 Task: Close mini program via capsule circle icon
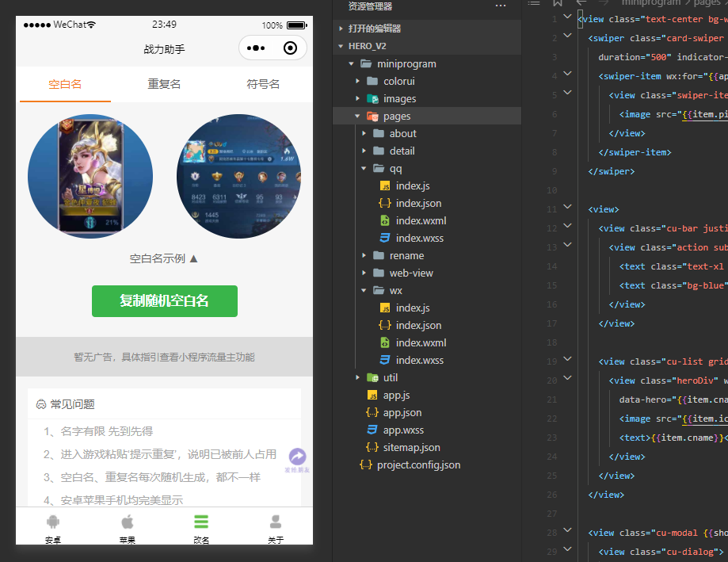coord(290,48)
